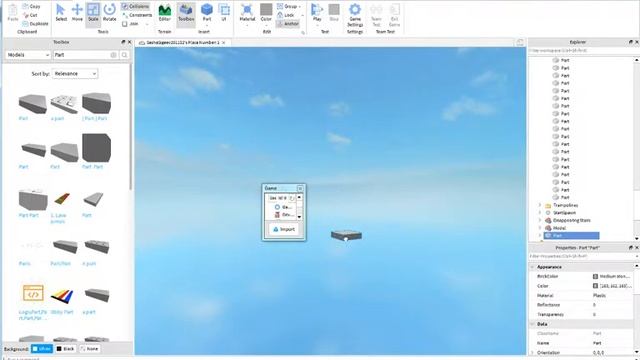
Task: Click the Filter workspace field in Explorer
Action: (582, 51)
